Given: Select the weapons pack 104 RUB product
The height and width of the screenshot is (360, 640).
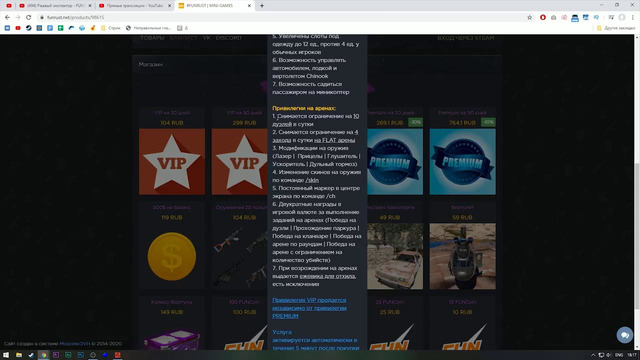Looking at the screenshot, I should click(240, 256).
